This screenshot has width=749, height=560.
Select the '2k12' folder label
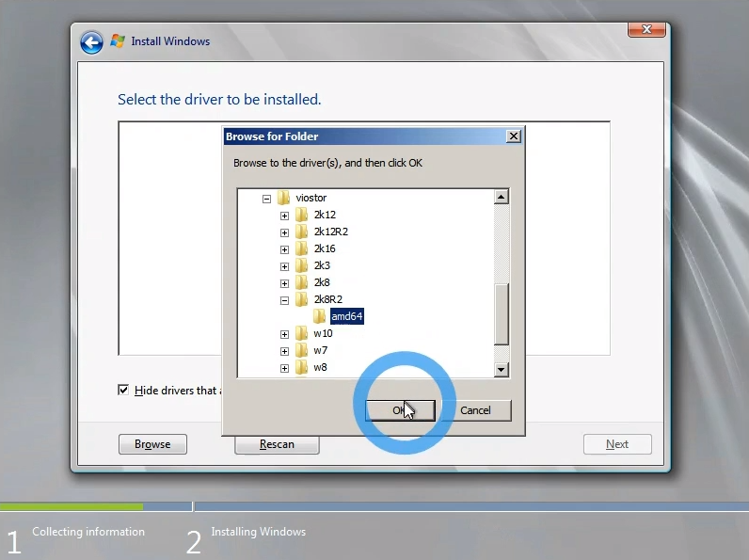(325, 215)
